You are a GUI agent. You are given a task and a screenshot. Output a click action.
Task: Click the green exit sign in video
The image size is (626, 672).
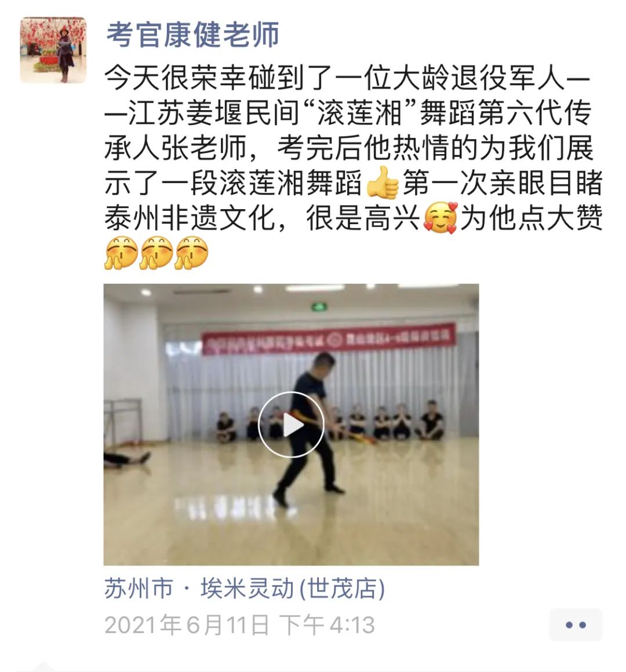click(x=319, y=307)
